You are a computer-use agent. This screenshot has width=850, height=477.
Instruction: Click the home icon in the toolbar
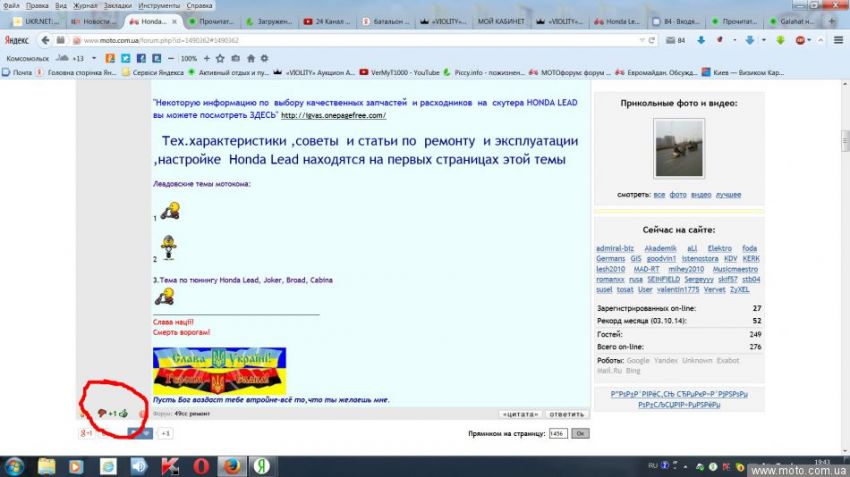pos(250,58)
